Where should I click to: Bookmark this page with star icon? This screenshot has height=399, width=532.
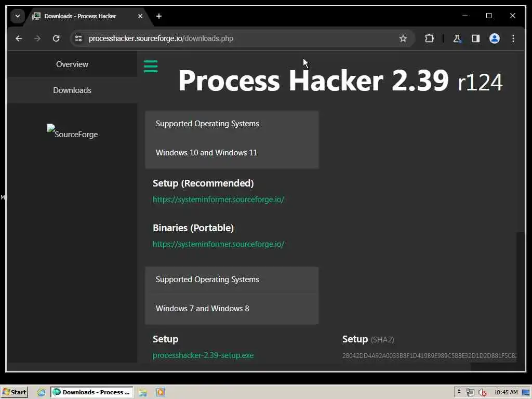point(403,38)
